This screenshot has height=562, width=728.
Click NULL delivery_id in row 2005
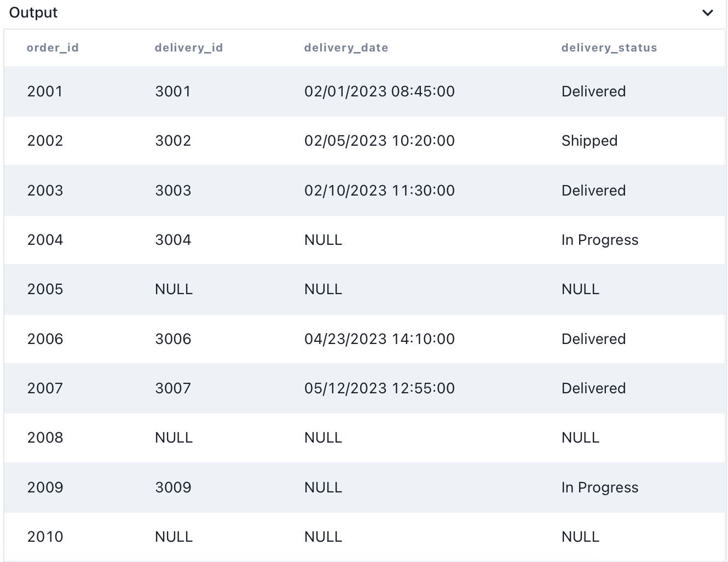[x=174, y=289]
